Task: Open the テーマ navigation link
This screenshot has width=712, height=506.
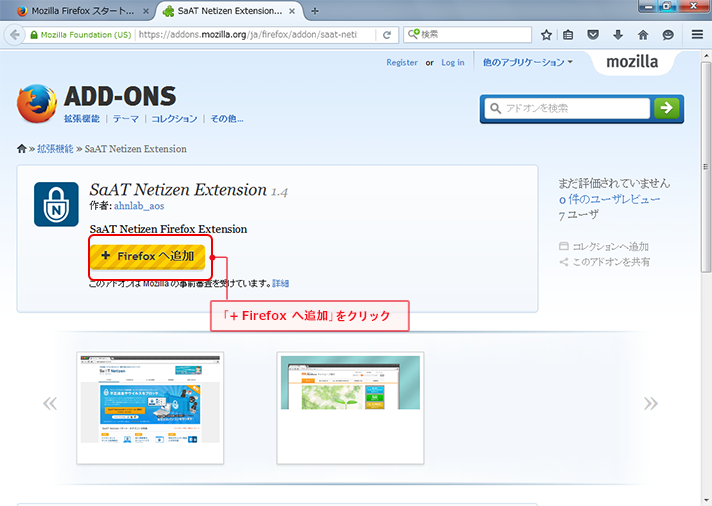Action: tap(126, 119)
